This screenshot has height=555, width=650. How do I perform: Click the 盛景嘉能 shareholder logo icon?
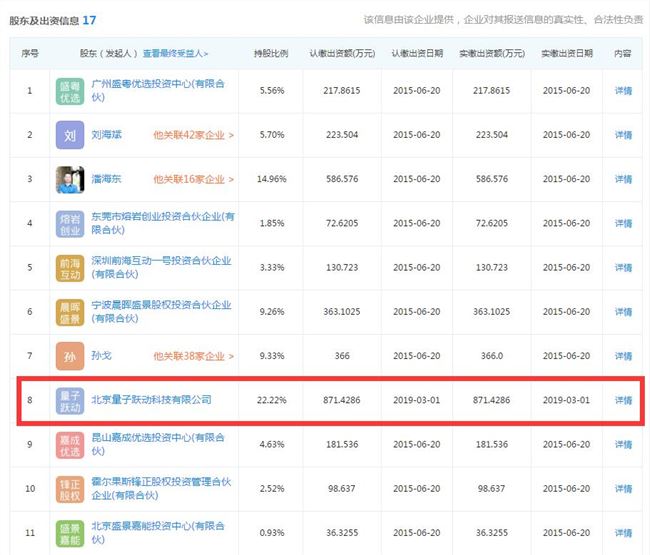point(70,533)
